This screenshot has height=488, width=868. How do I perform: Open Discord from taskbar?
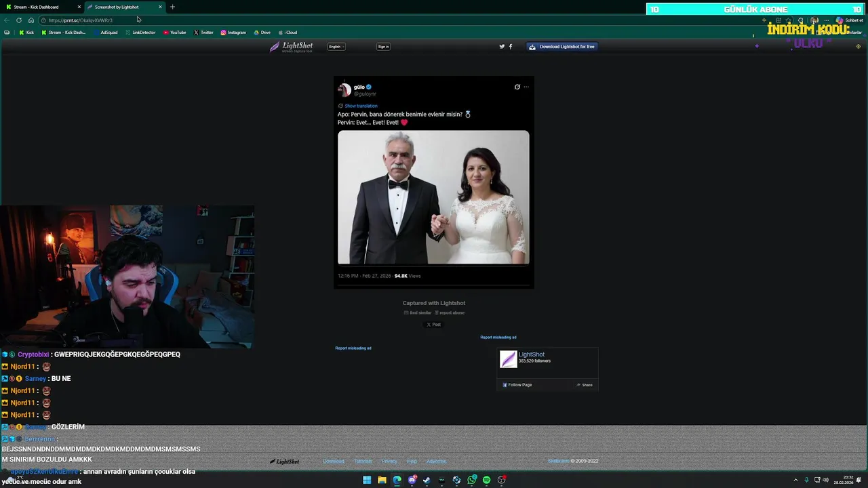[x=412, y=480]
